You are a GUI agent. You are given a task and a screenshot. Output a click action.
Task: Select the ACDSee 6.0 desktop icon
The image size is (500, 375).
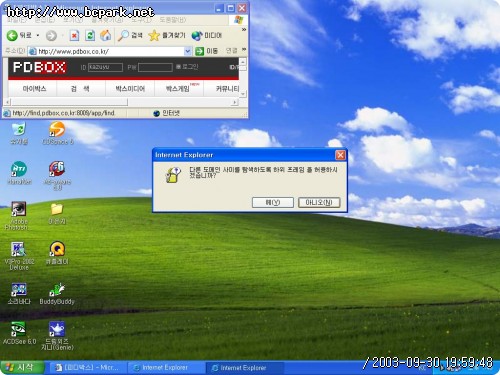tap(19, 333)
